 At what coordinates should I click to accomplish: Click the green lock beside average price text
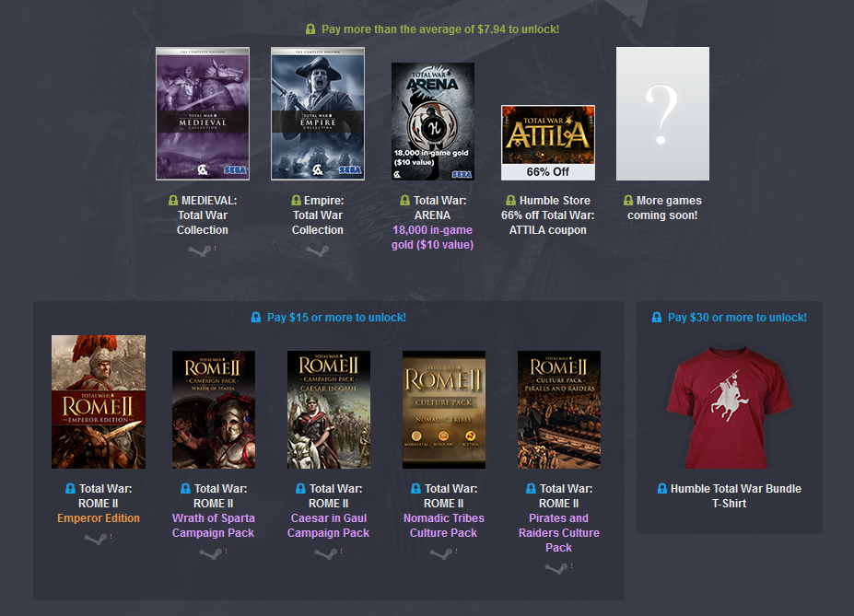pyautogui.click(x=310, y=29)
